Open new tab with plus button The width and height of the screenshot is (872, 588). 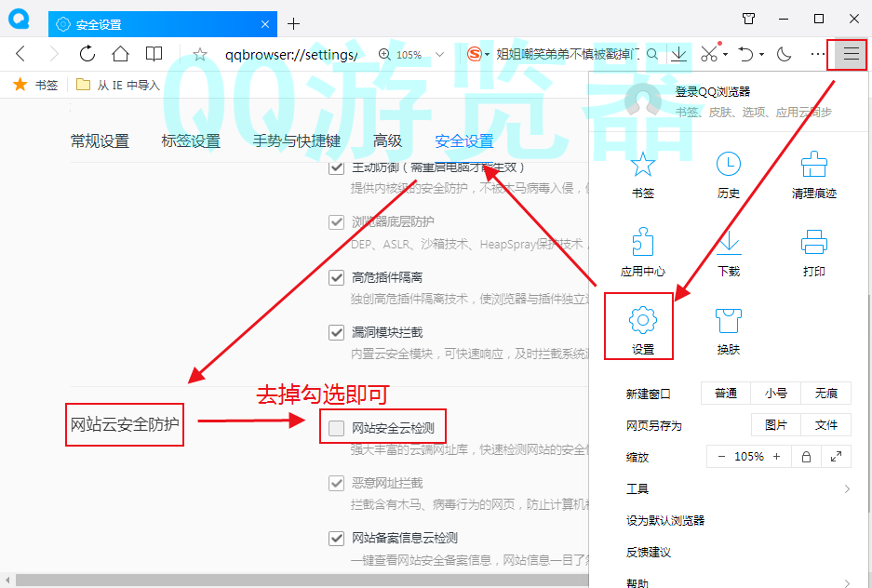click(293, 24)
